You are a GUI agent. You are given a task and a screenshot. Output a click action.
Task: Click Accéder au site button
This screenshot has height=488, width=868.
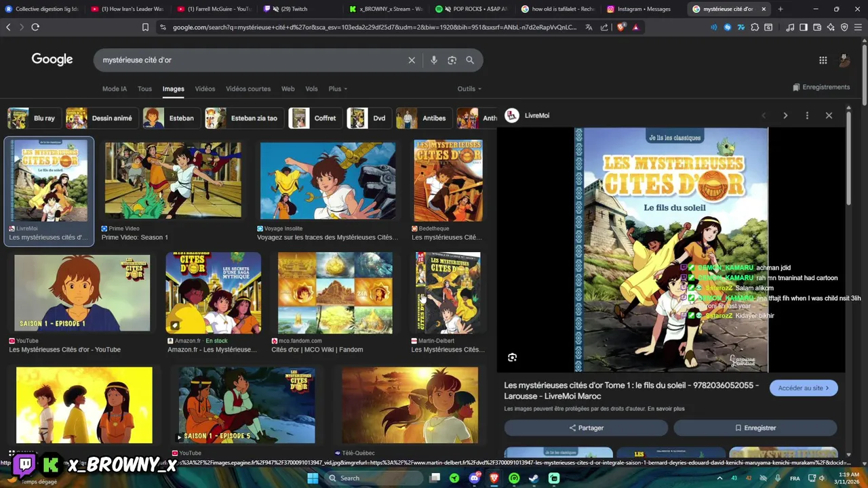[x=804, y=388]
